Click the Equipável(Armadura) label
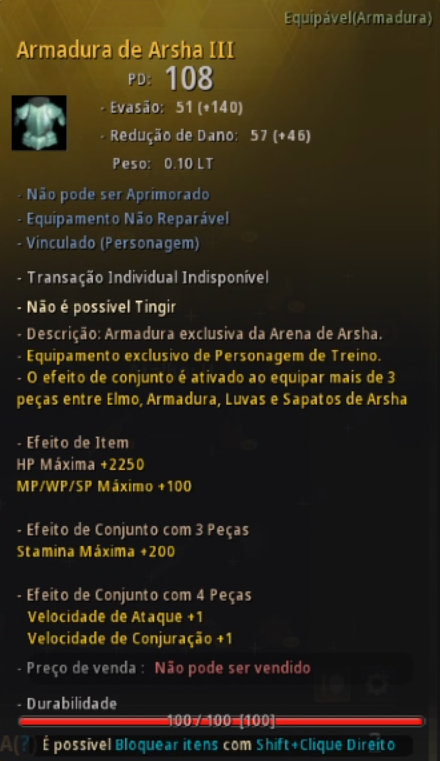This screenshot has width=440, height=761. [358, 18]
